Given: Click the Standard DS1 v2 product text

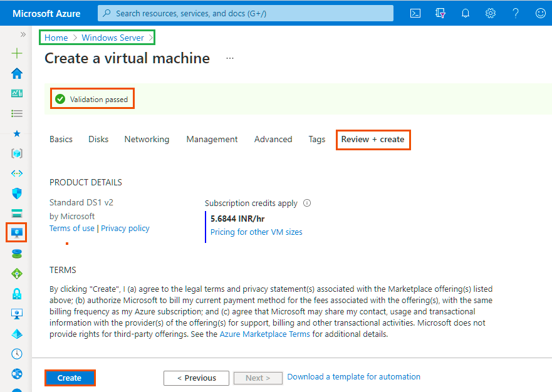Looking at the screenshot, I should point(81,202).
